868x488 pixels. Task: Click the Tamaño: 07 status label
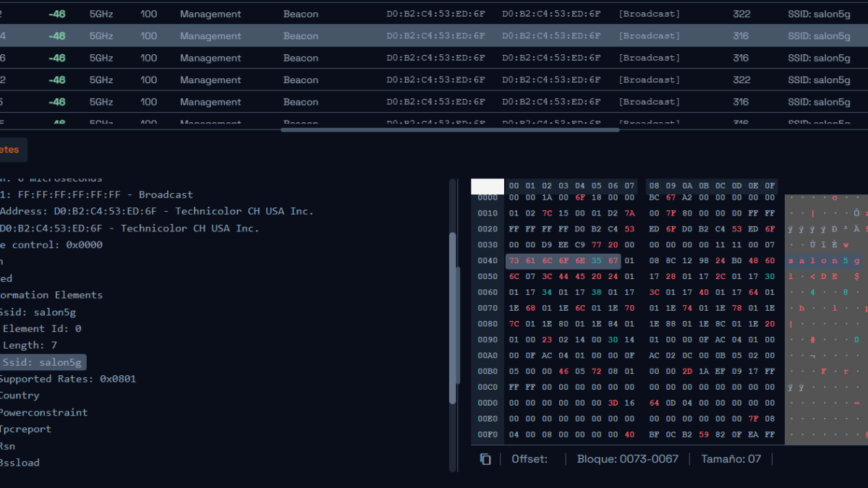(731, 459)
